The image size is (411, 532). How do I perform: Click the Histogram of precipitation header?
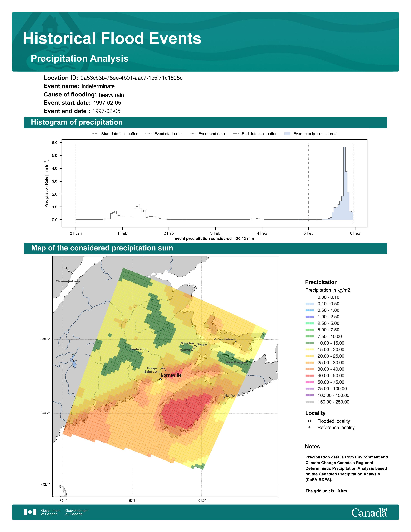[77, 122]
